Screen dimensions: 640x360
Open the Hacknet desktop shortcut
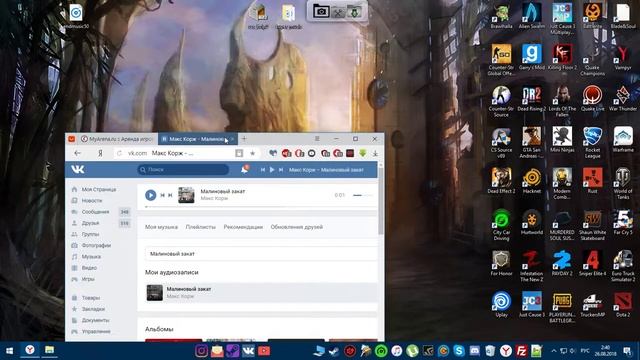tap(532, 181)
